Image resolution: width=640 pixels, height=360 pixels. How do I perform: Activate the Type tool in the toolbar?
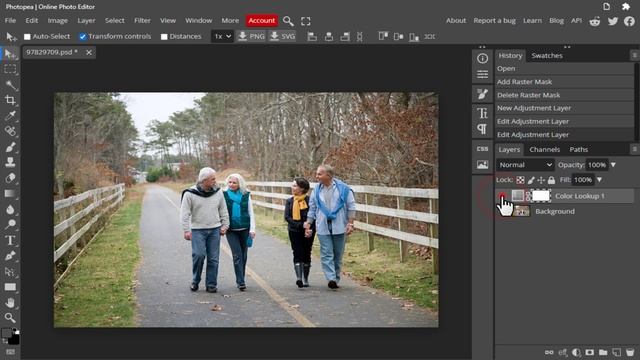pos(10,240)
